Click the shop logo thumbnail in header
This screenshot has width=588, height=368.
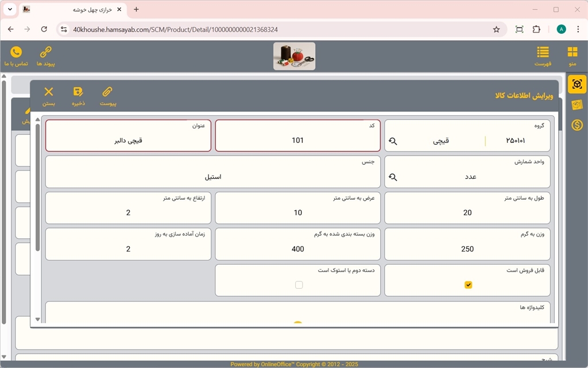[294, 56]
